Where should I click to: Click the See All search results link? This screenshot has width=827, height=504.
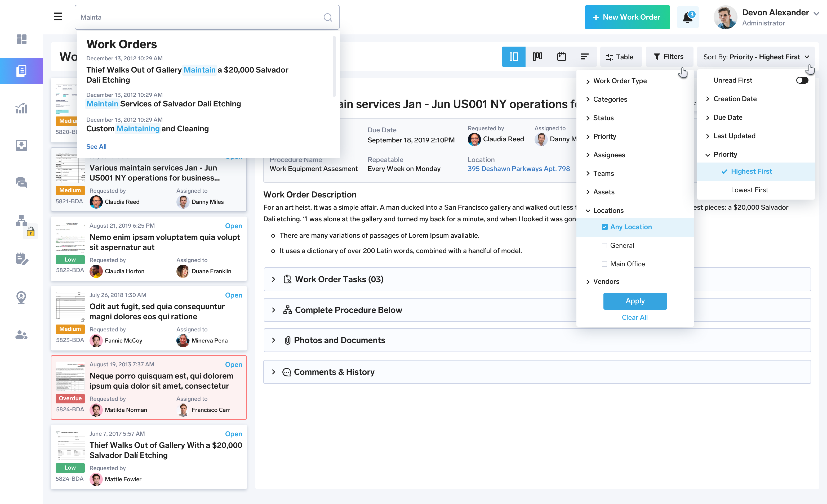pyautogui.click(x=96, y=146)
